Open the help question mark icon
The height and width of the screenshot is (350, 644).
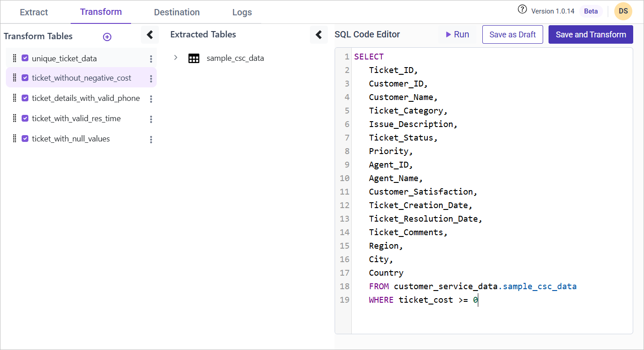[x=522, y=9]
